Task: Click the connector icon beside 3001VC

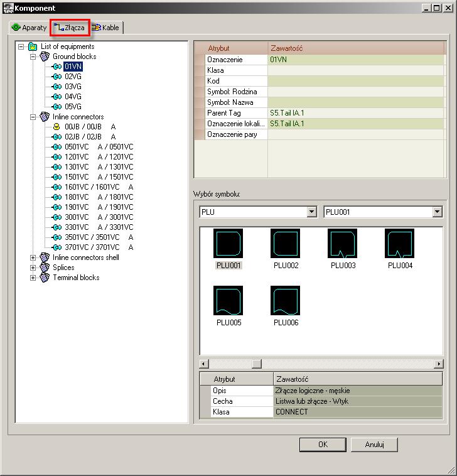Action: (56, 217)
